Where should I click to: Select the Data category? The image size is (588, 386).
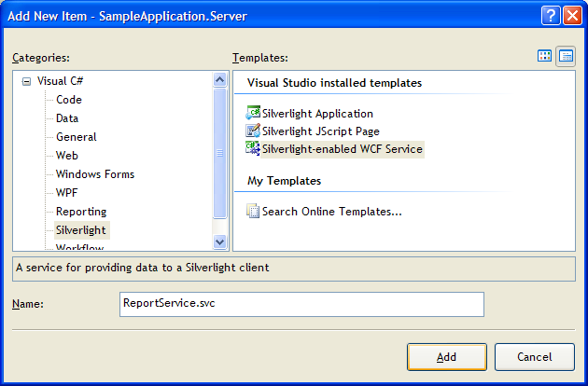(67, 118)
